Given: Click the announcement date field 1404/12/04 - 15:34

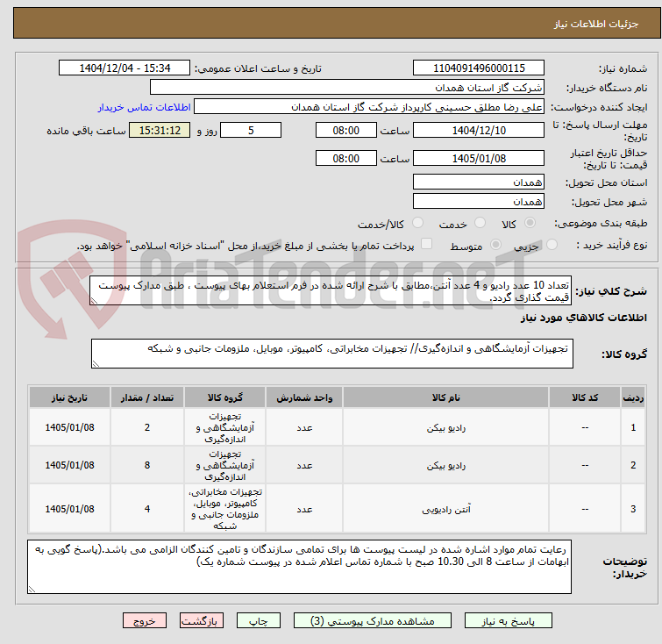Looking at the screenshot, I should [125, 68].
